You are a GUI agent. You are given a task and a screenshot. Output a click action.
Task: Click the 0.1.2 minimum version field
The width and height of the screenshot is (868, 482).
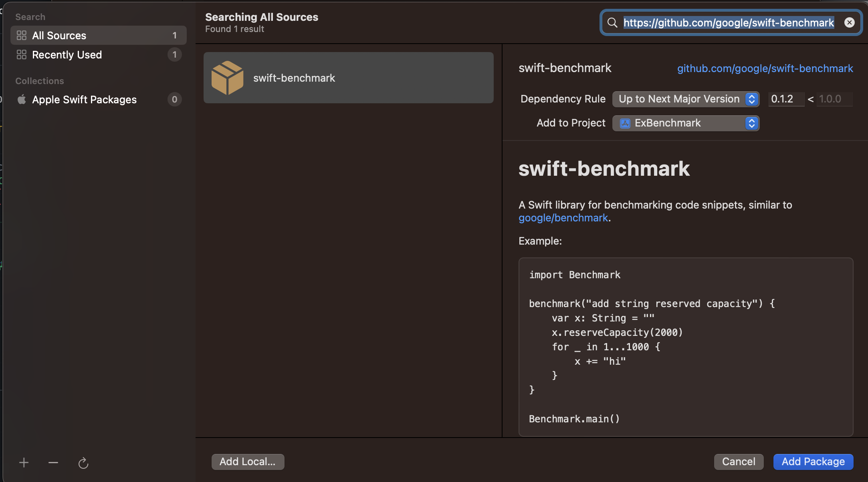785,99
